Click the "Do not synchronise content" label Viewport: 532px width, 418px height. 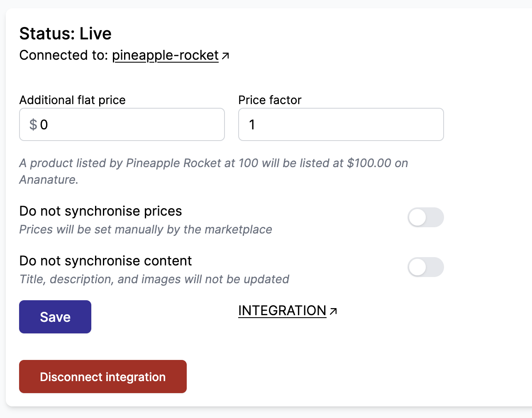[105, 261]
